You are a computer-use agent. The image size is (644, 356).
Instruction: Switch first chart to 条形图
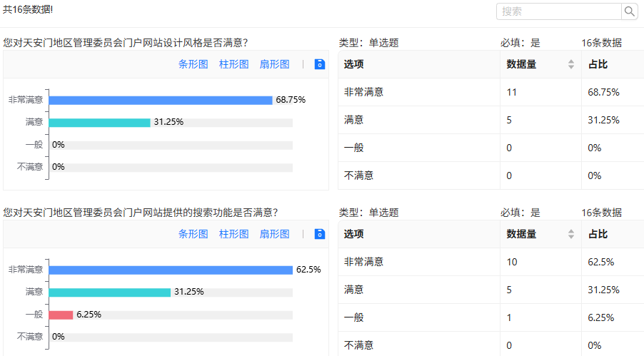[193, 64]
